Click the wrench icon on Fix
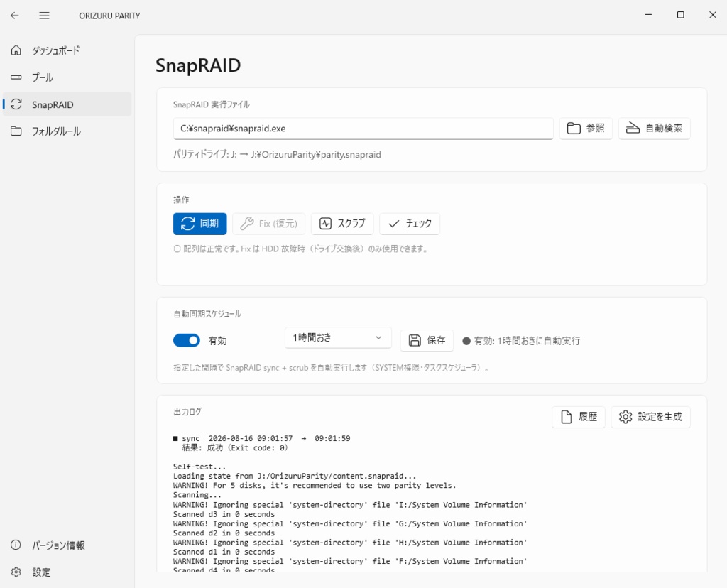 click(246, 224)
